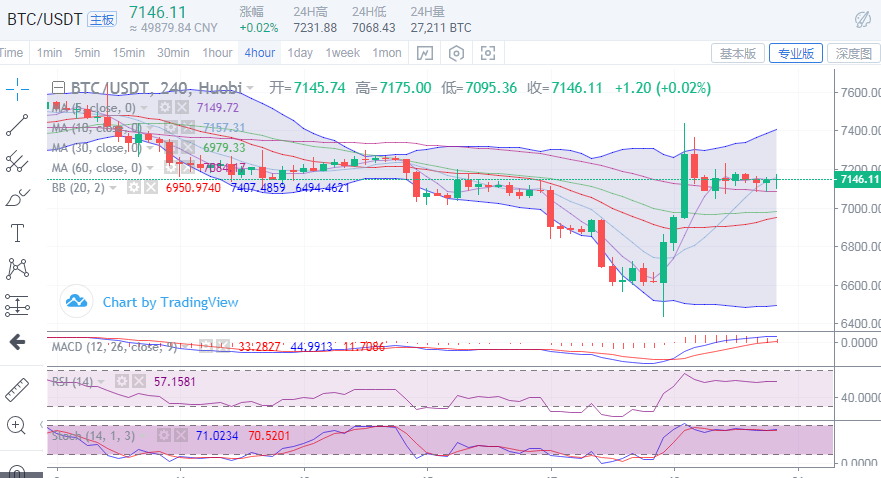Image resolution: width=881 pixels, height=478 pixels.
Task: Select the zoom in magnifier tool
Action: (16, 426)
